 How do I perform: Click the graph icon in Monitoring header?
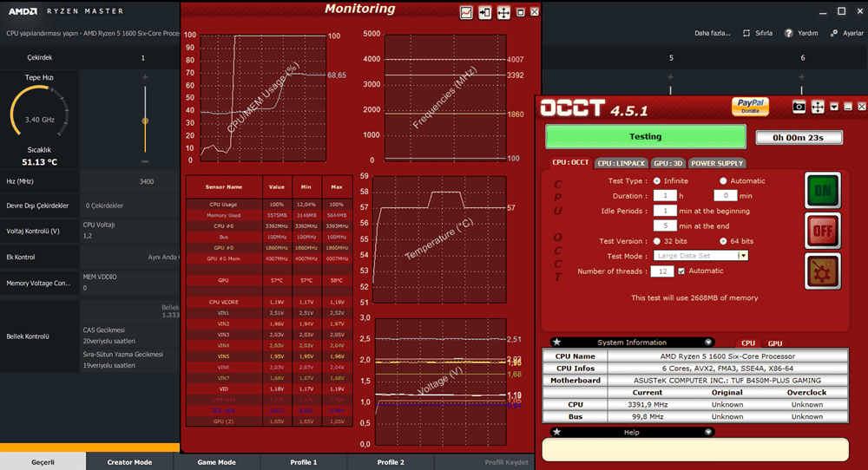[467, 13]
